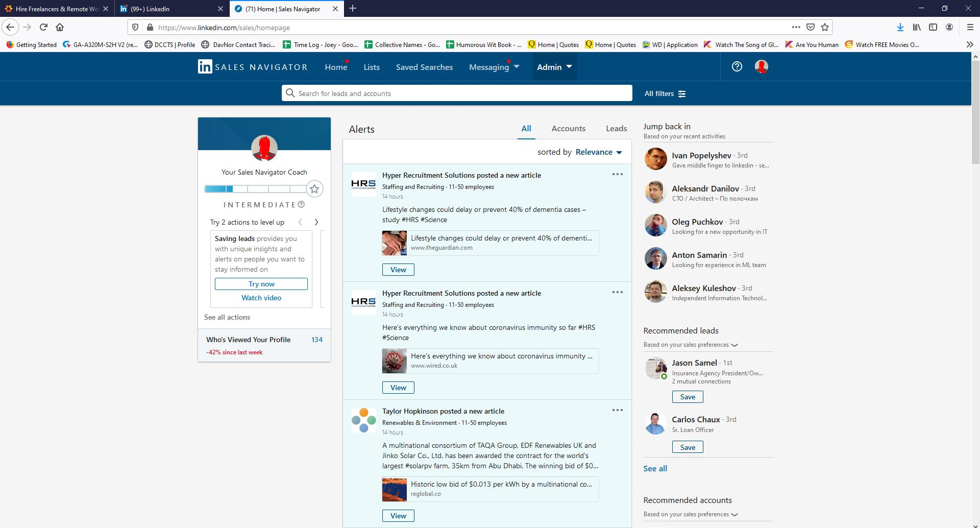
Task: Open options menu for Taylor Hopkinson alert
Action: tap(618, 410)
